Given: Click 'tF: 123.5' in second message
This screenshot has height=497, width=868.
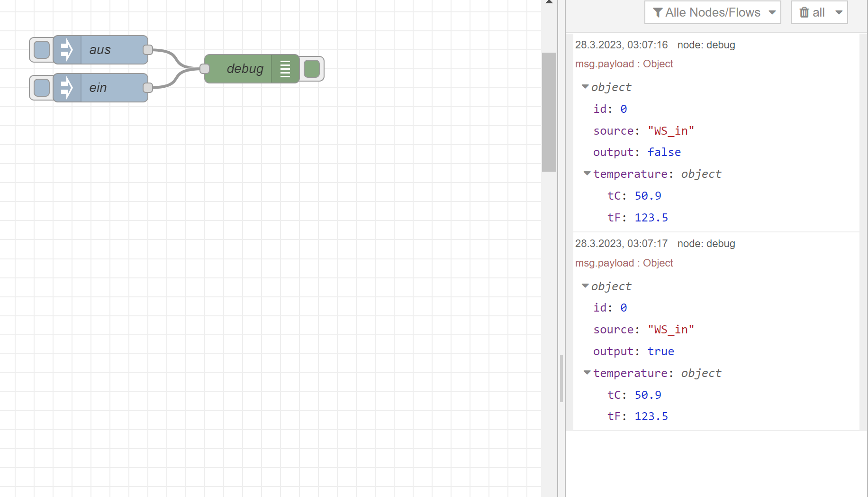Looking at the screenshot, I should point(638,416).
